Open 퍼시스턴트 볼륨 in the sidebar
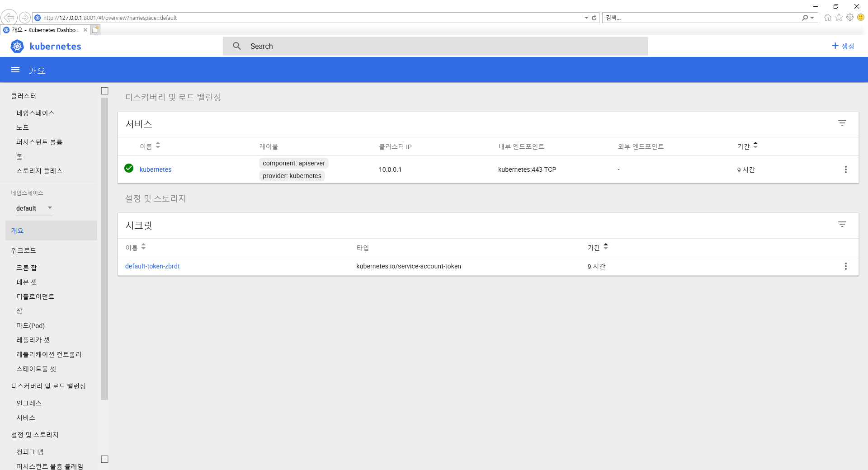Viewport: 868px width, 470px height. [x=39, y=142]
